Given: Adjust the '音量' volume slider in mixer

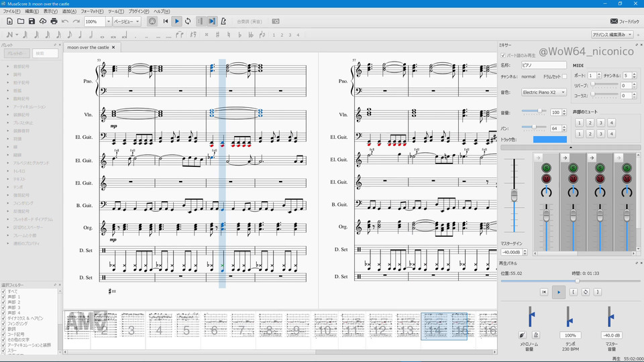Looking at the screenshot, I should click(534, 111).
